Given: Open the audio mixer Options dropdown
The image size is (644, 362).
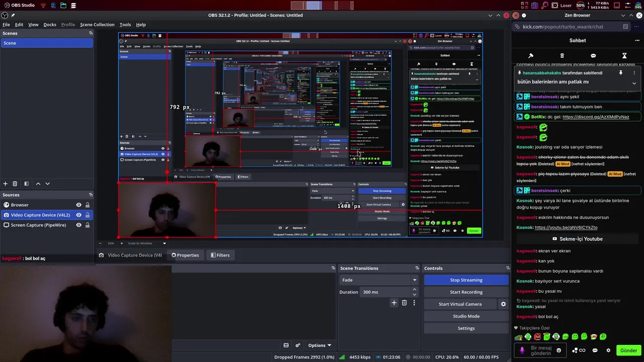Looking at the screenshot, I should (319, 345).
